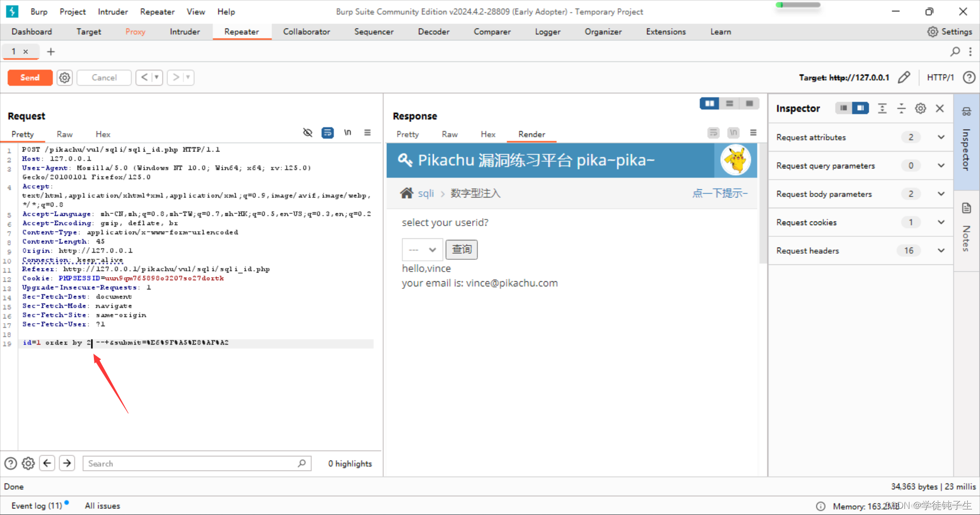Open Inspector settings gear
This screenshot has width=980, height=515.
pyautogui.click(x=920, y=108)
